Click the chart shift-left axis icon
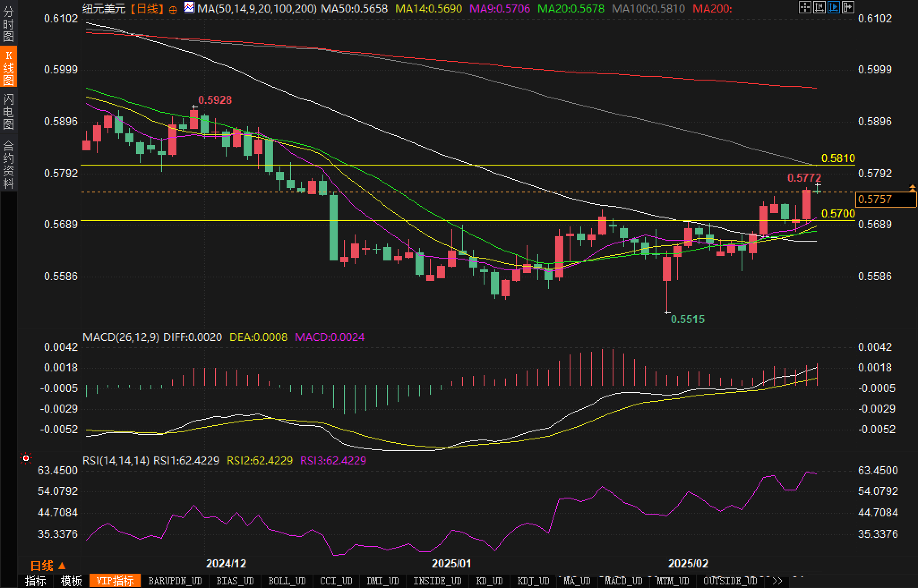 click(x=819, y=7)
